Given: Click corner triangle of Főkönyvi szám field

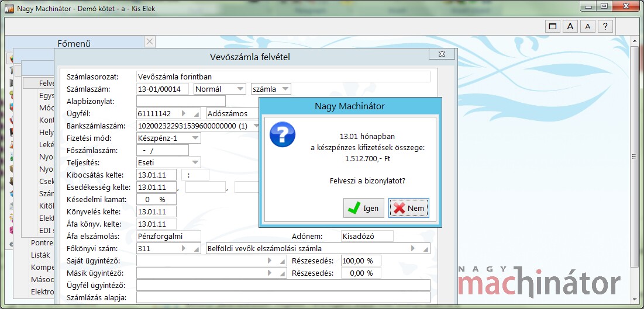Looking at the screenshot, I should (197, 250).
